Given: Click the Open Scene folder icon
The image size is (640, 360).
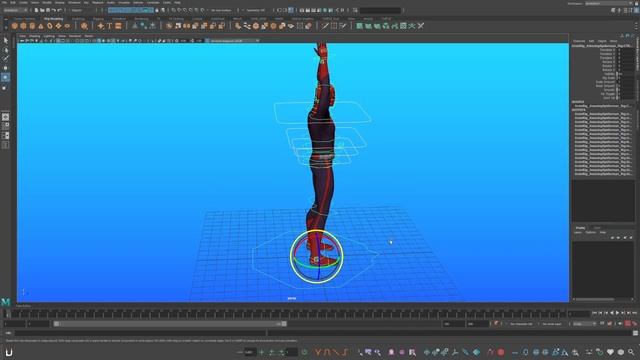Looking at the screenshot, I should 42,10.
